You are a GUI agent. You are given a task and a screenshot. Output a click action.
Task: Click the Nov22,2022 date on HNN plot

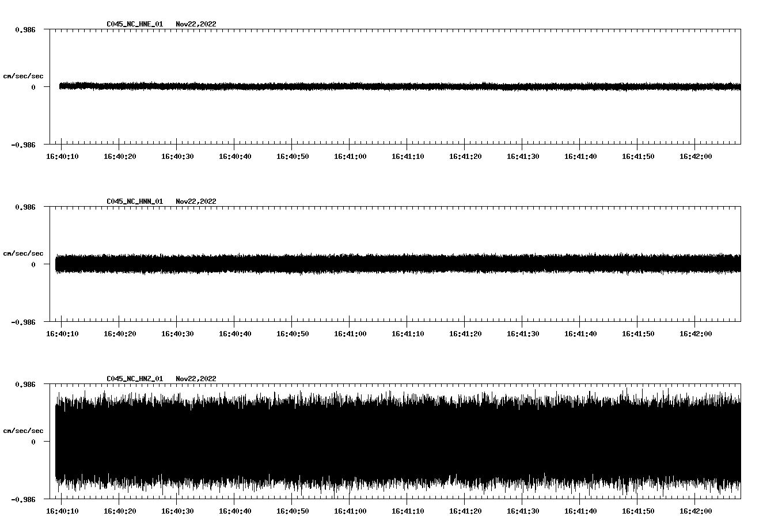coord(196,202)
